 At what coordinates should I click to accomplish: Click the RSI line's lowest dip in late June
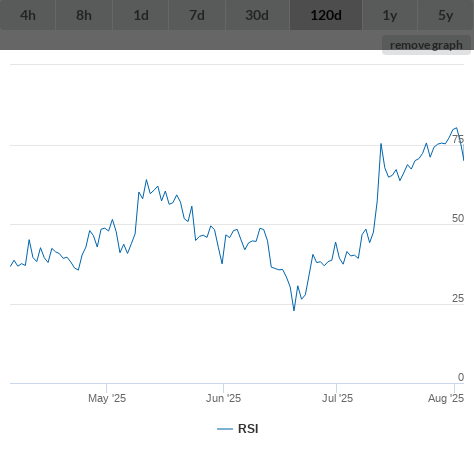point(294,310)
